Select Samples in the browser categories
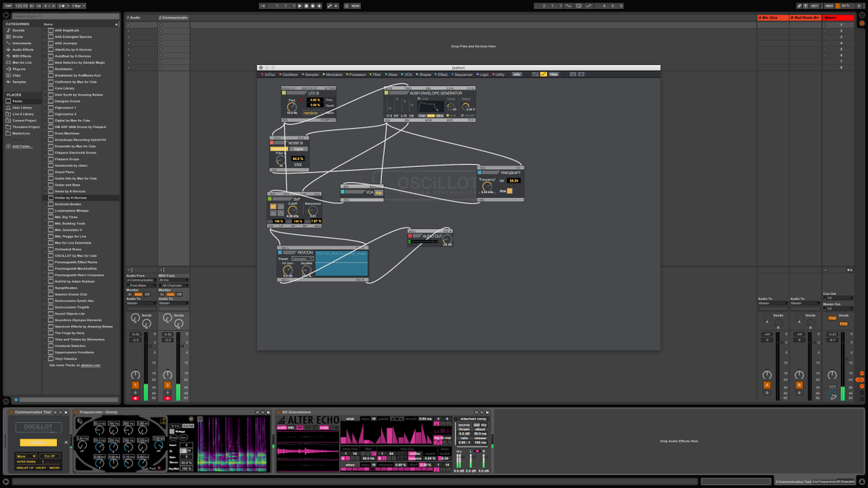The width and height of the screenshot is (868, 488). click(x=19, y=82)
